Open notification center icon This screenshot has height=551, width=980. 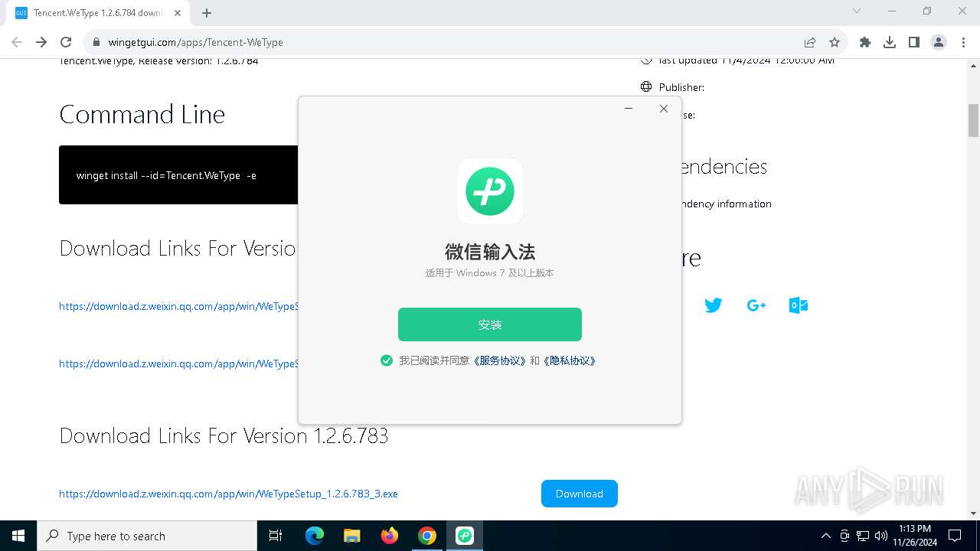click(x=955, y=536)
